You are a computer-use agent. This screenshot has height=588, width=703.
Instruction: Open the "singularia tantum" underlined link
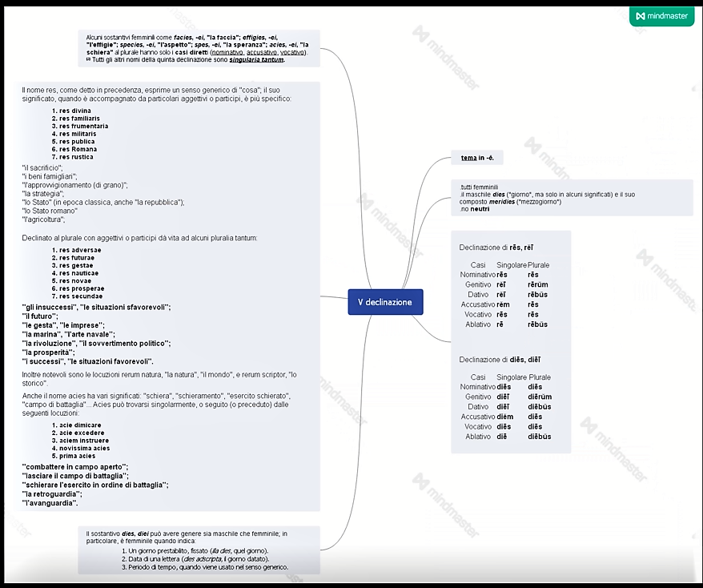[x=256, y=60]
